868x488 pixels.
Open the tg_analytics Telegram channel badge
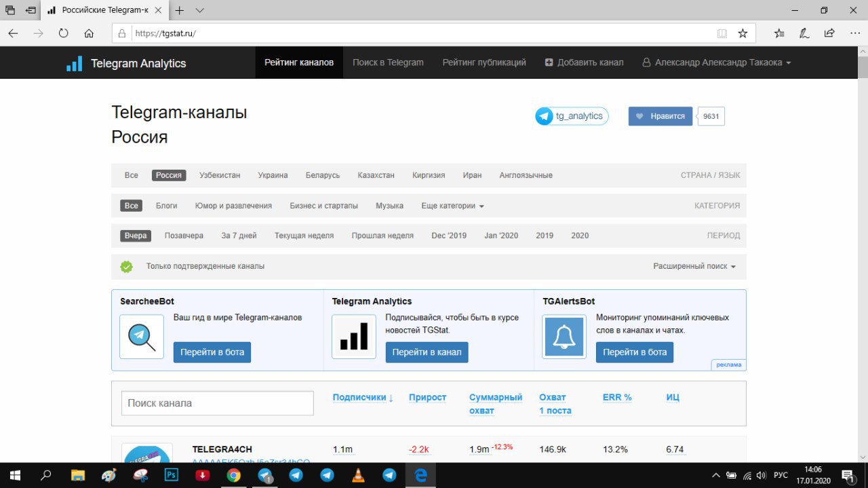[572, 116]
